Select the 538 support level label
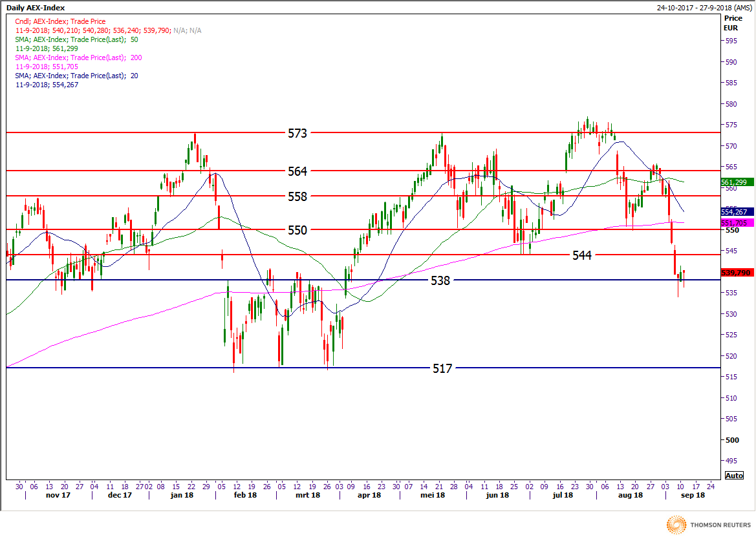Image resolution: width=756 pixels, height=537 pixels. coord(440,280)
